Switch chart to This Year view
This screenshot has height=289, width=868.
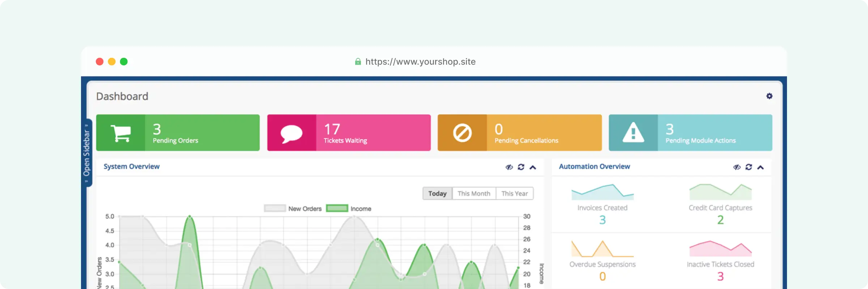pos(515,193)
